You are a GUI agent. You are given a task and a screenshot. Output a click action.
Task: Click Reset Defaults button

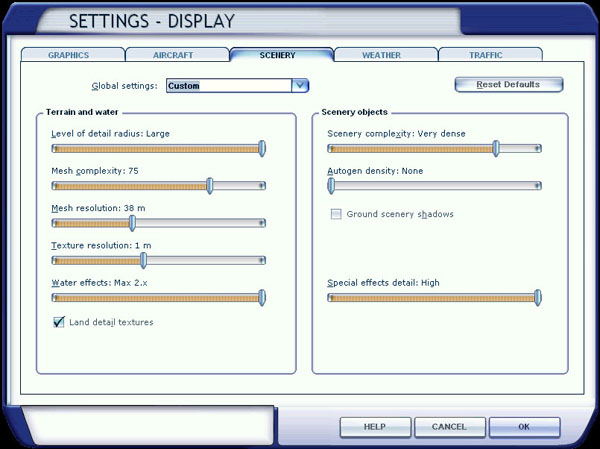509,85
